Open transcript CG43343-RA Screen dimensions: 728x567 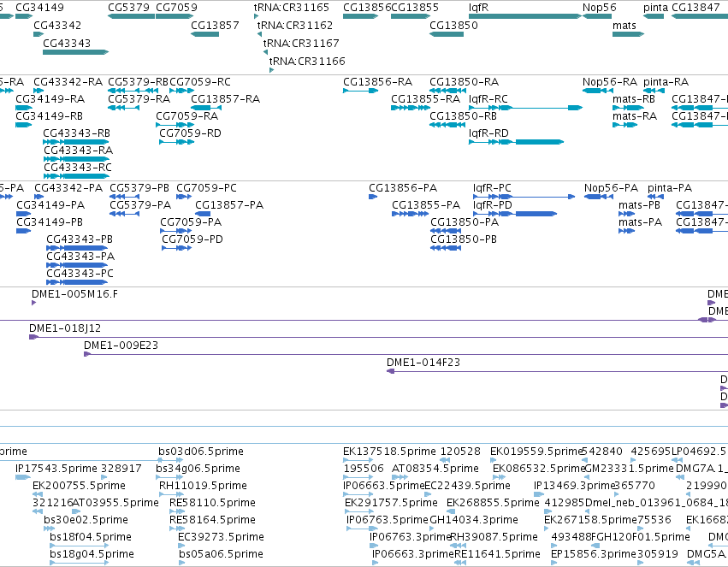79,151
